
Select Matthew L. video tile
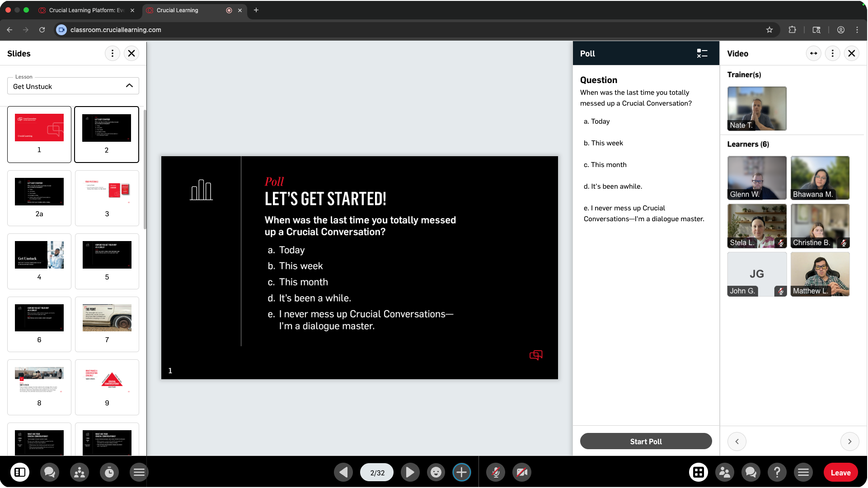tap(820, 274)
